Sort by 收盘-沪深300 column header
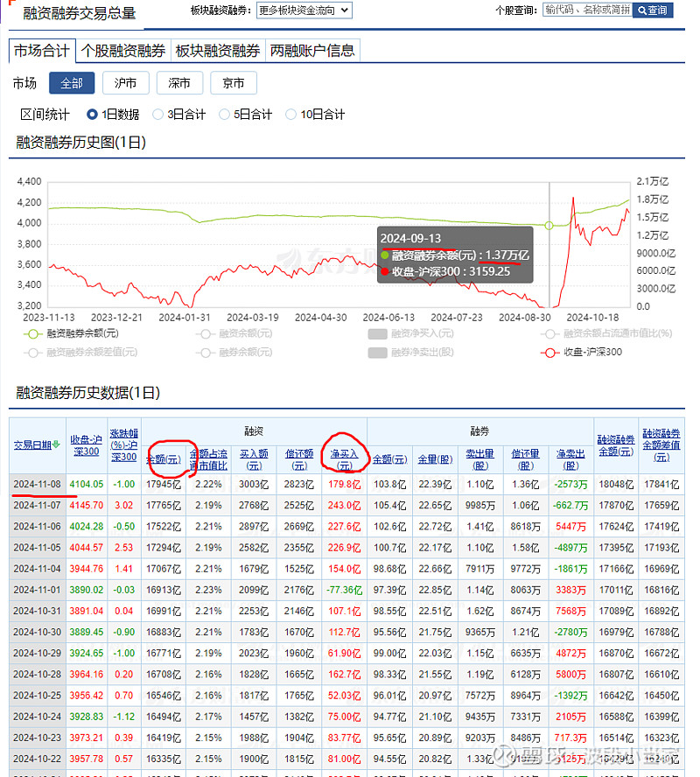This screenshot has height=777, width=700. click(x=87, y=445)
